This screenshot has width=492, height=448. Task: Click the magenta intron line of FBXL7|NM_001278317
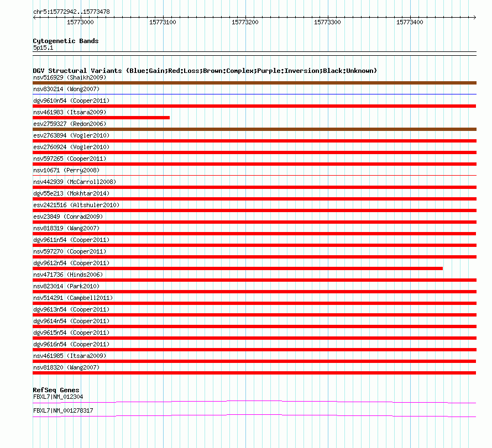click(254, 415)
